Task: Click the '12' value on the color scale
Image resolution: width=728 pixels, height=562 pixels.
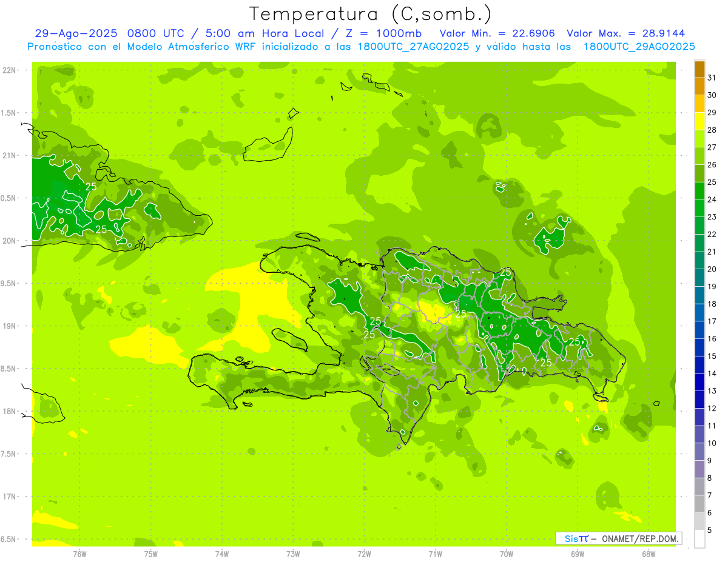Action: point(712,408)
